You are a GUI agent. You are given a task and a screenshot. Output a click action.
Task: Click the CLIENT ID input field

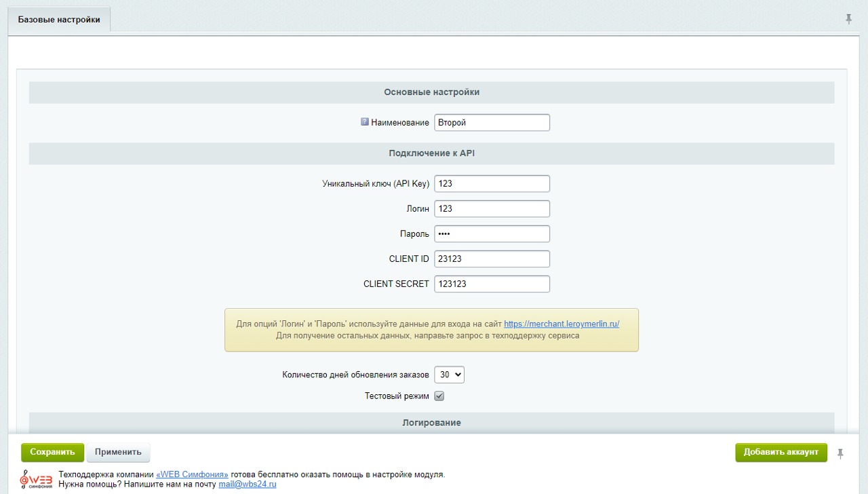point(492,259)
